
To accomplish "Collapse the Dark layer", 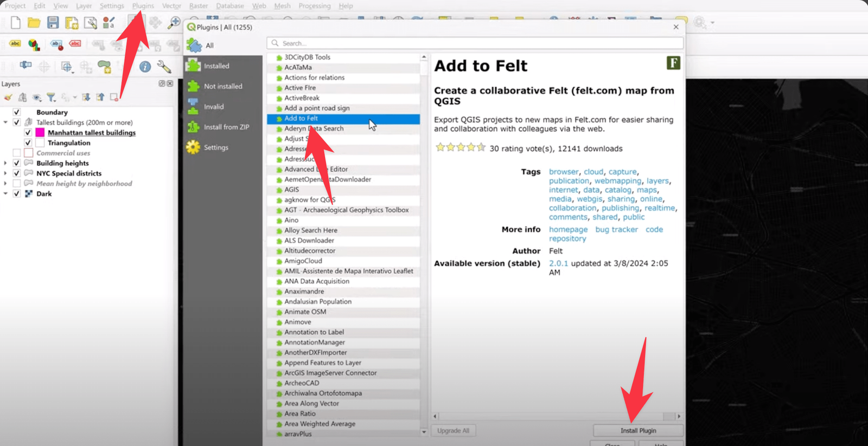I will [x=5, y=193].
